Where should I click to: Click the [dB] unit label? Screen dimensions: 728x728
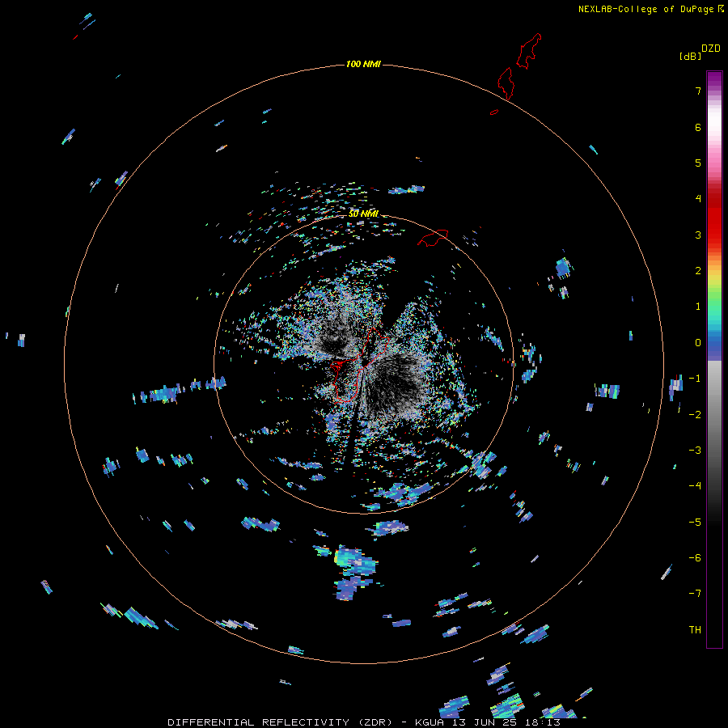pos(691,56)
